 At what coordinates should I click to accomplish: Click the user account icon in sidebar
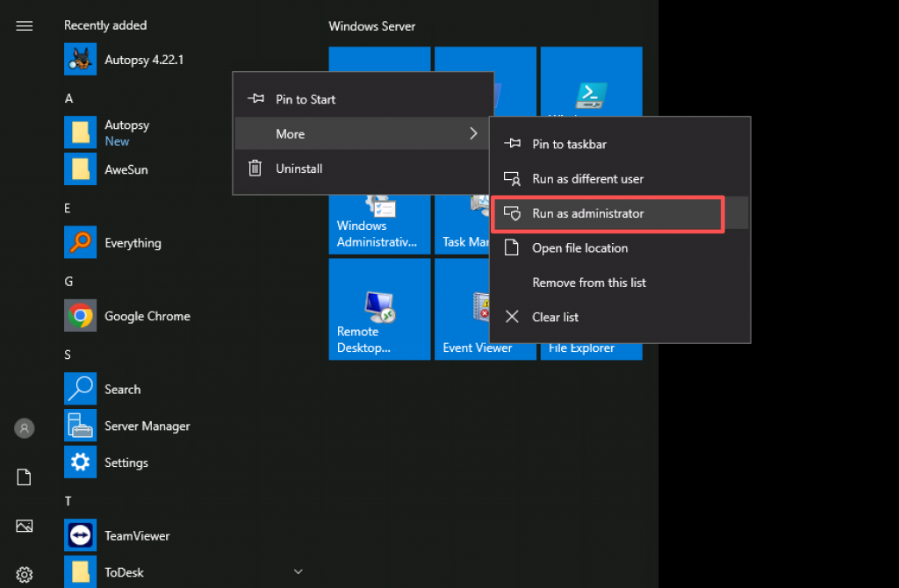click(25, 428)
